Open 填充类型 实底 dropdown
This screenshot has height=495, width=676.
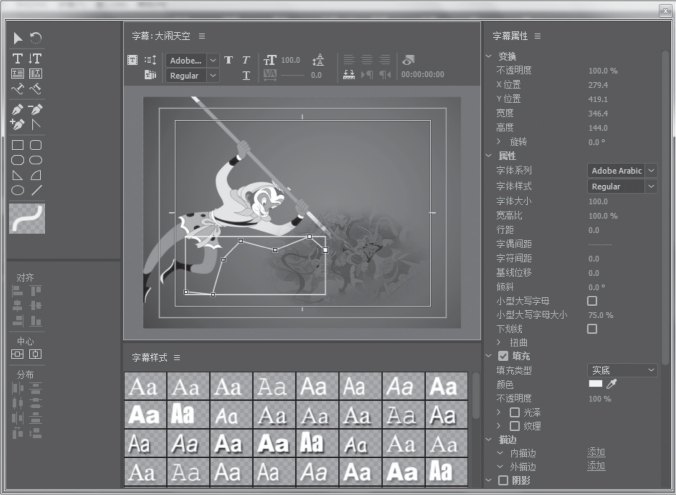(622, 370)
